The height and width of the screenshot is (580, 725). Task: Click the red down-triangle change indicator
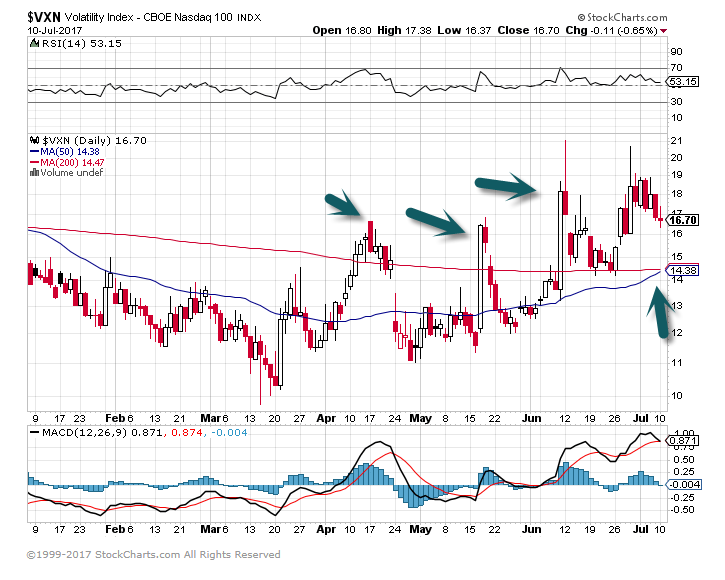pyautogui.click(x=664, y=31)
